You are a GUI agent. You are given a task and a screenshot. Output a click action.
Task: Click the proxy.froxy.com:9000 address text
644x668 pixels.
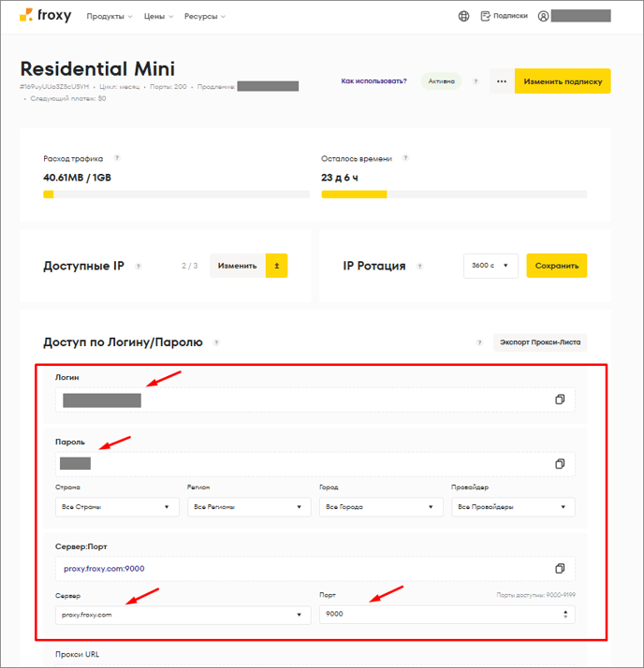[104, 569]
